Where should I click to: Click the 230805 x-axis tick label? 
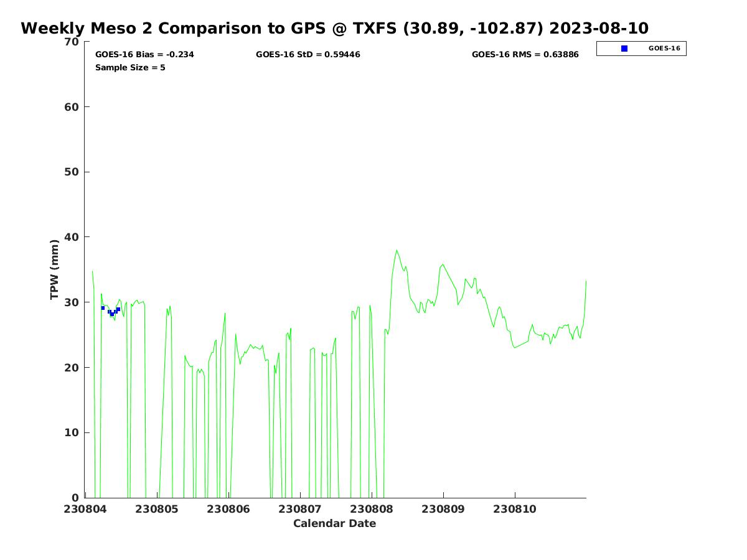pyautogui.click(x=157, y=510)
